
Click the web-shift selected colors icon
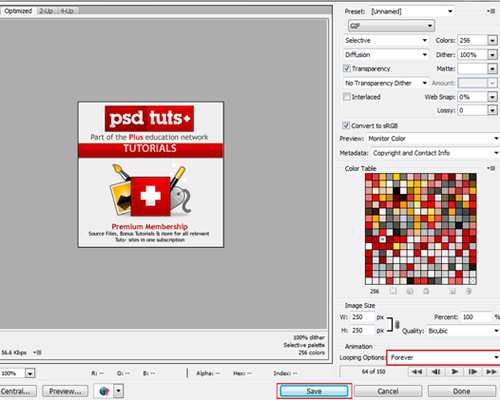(x=410, y=291)
